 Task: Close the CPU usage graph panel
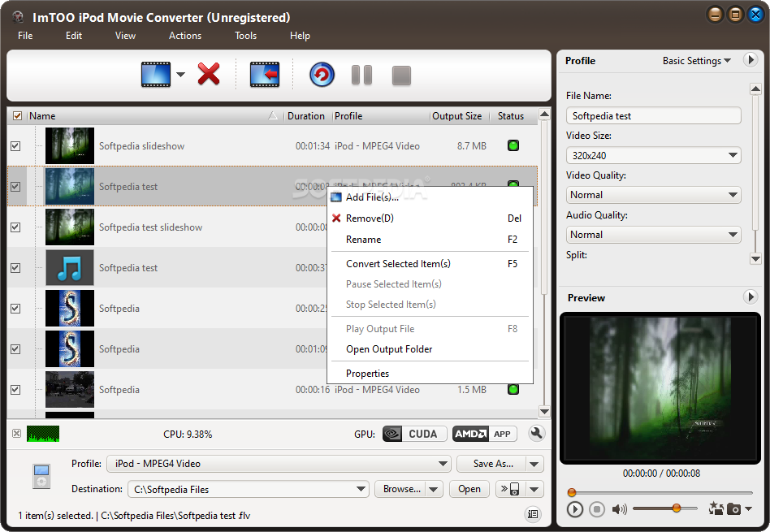(x=17, y=433)
